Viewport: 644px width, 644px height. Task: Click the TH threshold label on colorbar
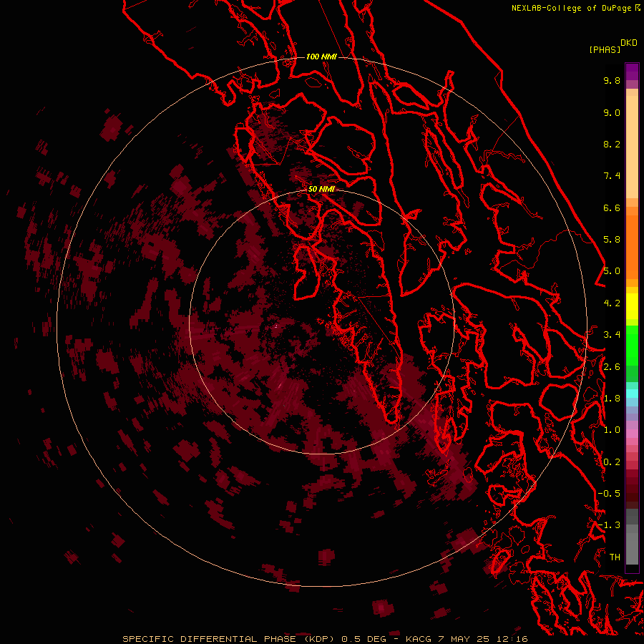[x=615, y=557]
